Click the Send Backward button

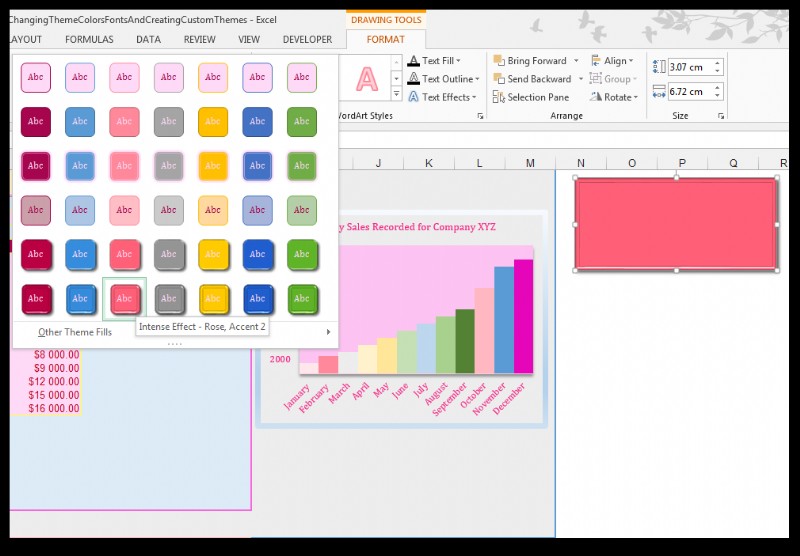pyautogui.click(x=532, y=79)
